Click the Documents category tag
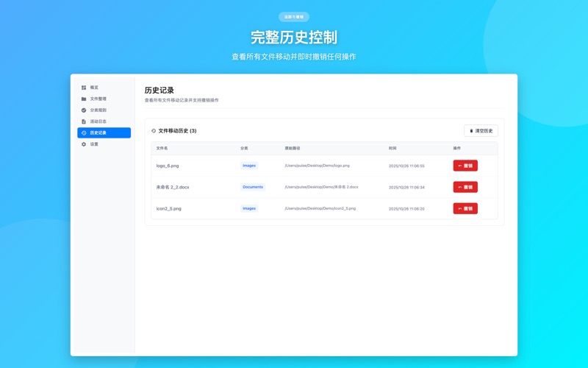Image resolution: width=588 pixels, height=368 pixels. [252, 187]
